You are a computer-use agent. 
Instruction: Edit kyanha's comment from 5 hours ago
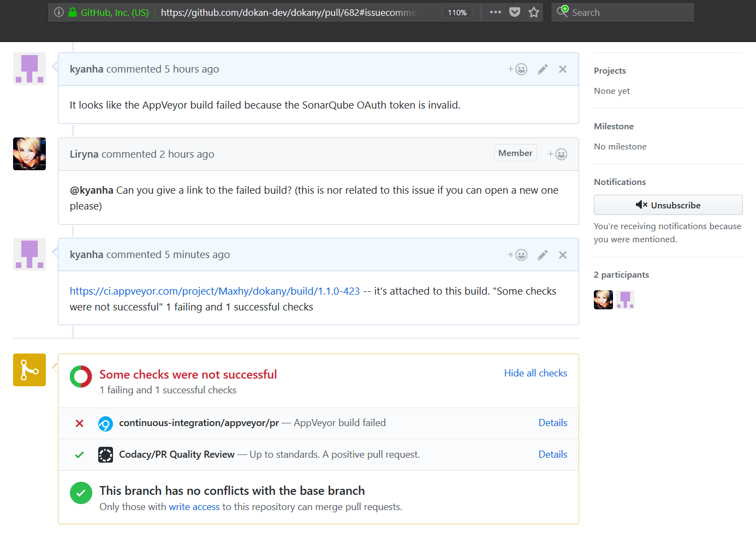(x=543, y=69)
